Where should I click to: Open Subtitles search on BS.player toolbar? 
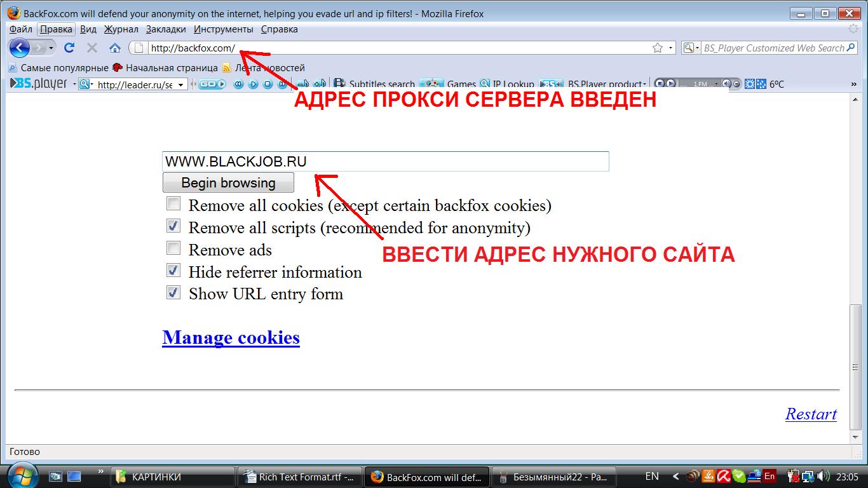tap(374, 84)
